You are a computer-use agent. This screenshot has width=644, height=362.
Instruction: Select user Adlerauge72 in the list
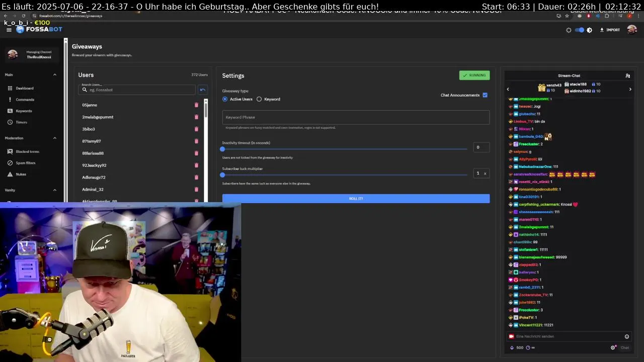tap(94, 177)
